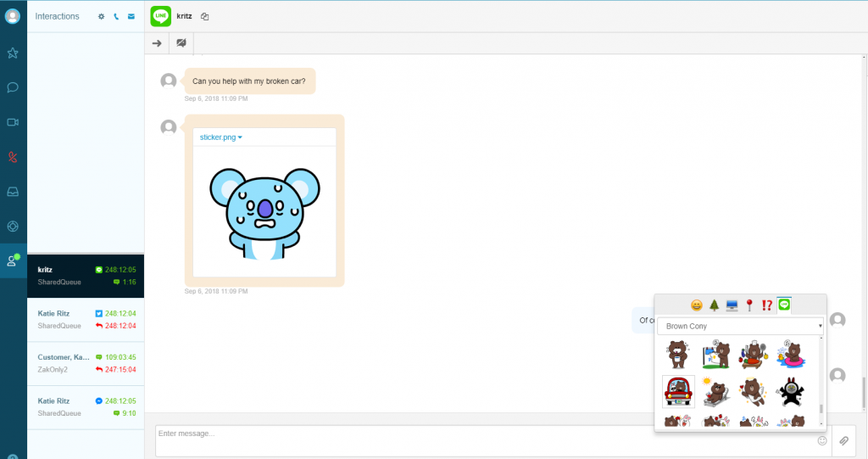This screenshot has height=459, width=868.
Task: Click the end chat toolbar icon
Action: pyautogui.click(x=181, y=43)
